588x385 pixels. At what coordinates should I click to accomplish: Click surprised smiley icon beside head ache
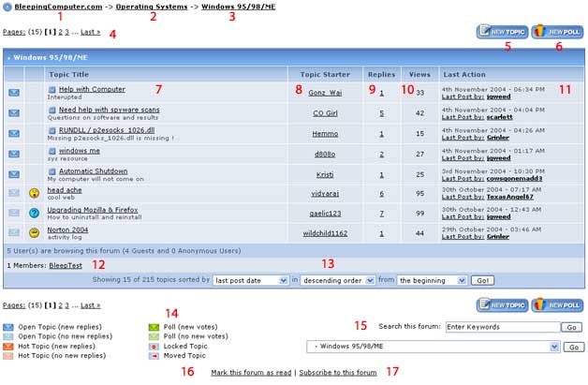coord(34,193)
